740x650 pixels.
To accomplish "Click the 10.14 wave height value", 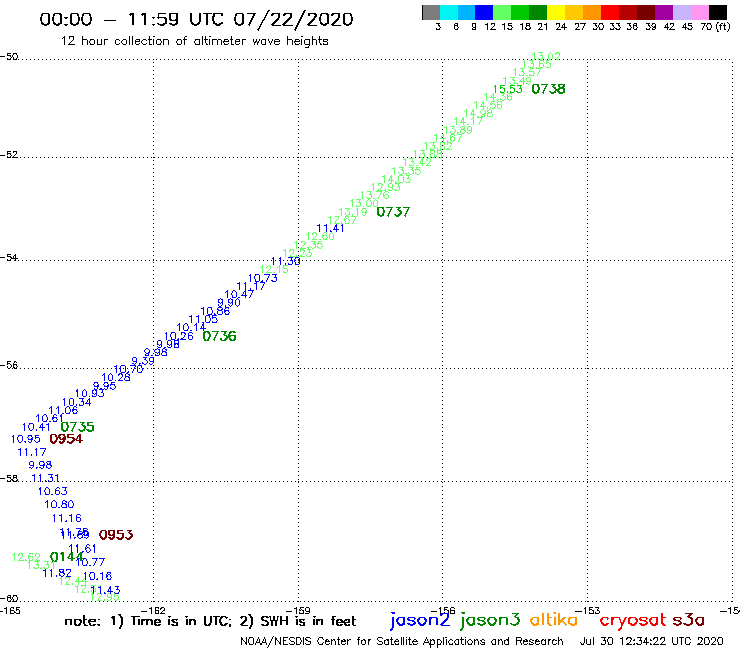I will tap(191, 328).
